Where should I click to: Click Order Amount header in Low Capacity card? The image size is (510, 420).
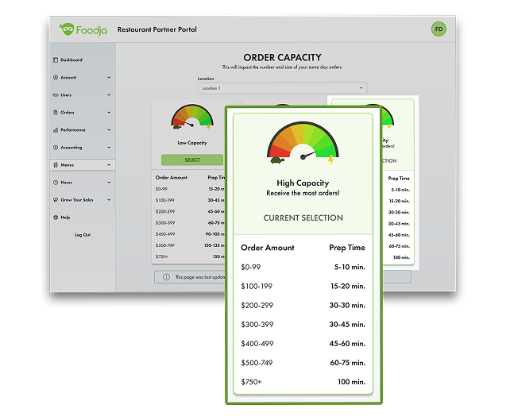tap(172, 178)
